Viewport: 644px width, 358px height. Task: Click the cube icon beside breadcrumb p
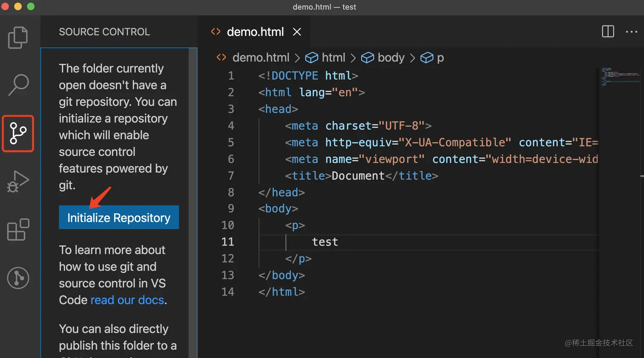427,58
